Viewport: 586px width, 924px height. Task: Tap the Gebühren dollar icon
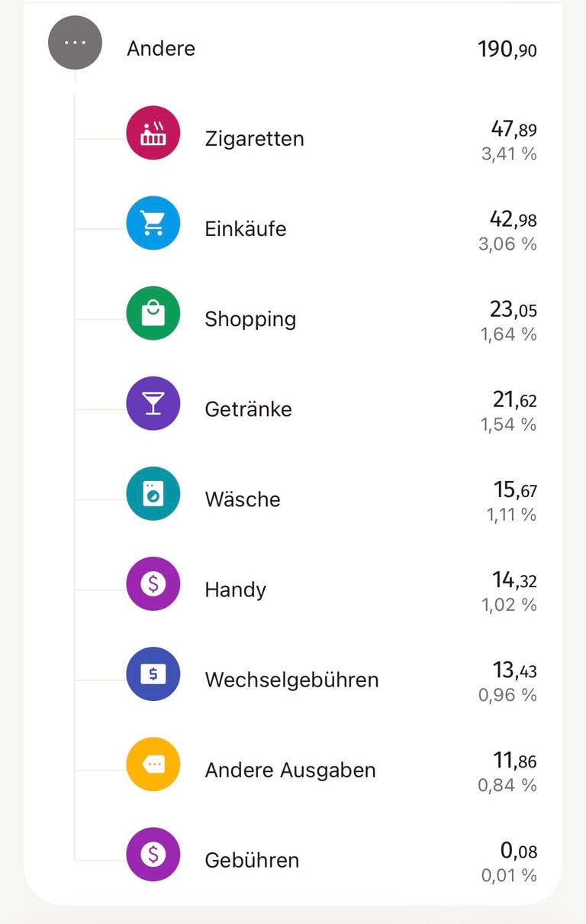(x=153, y=855)
